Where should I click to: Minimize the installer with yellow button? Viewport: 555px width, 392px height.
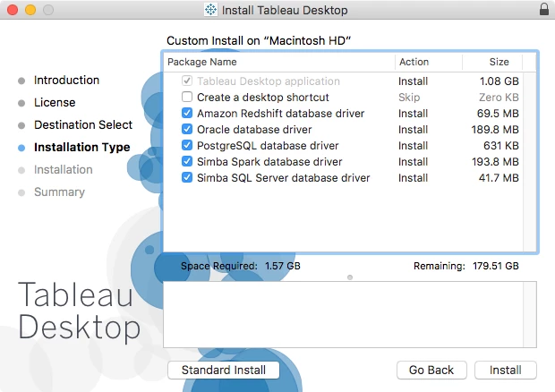point(30,10)
